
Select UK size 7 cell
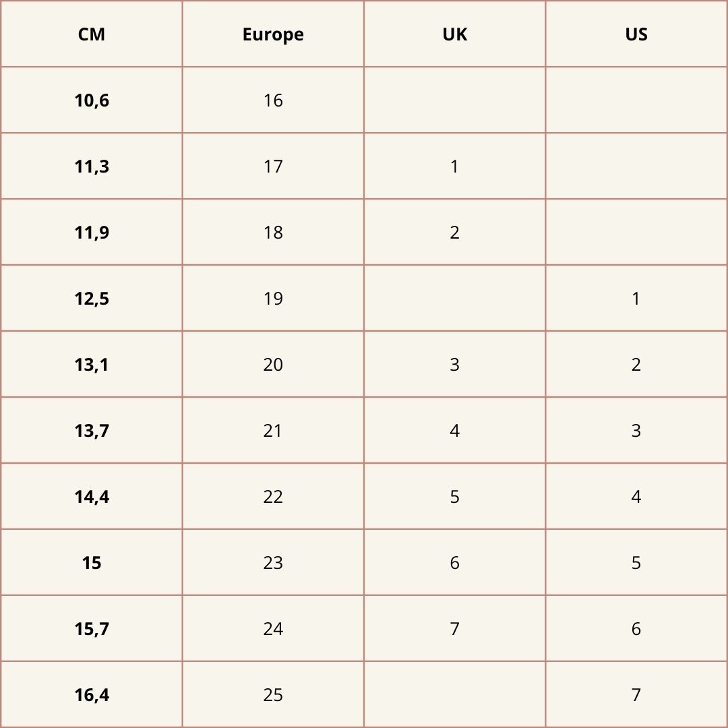(454, 629)
